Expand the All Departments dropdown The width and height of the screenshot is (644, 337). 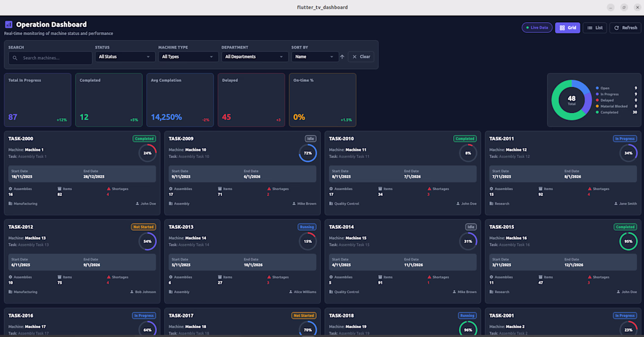pyautogui.click(x=254, y=57)
